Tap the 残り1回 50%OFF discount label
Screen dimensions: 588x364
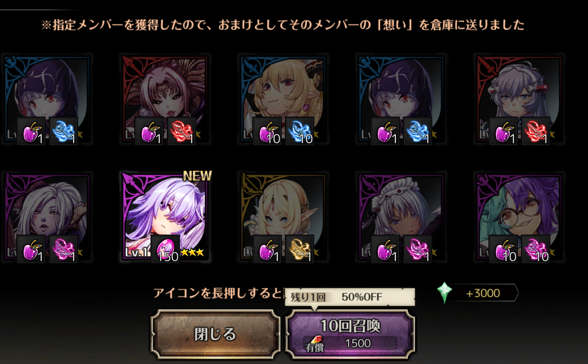[x=350, y=297]
